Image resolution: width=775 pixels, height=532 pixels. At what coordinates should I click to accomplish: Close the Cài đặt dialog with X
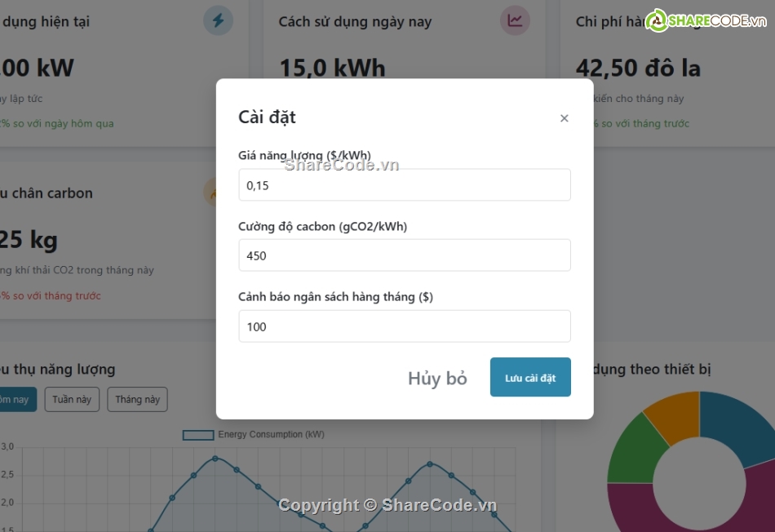click(564, 118)
